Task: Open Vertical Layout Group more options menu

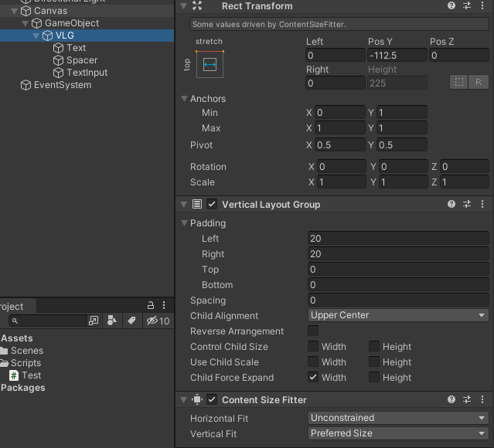Action: pyautogui.click(x=482, y=204)
